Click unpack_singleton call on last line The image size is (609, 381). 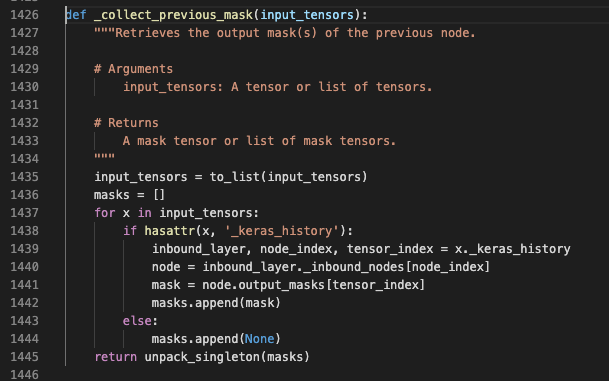tap(202, 357)
